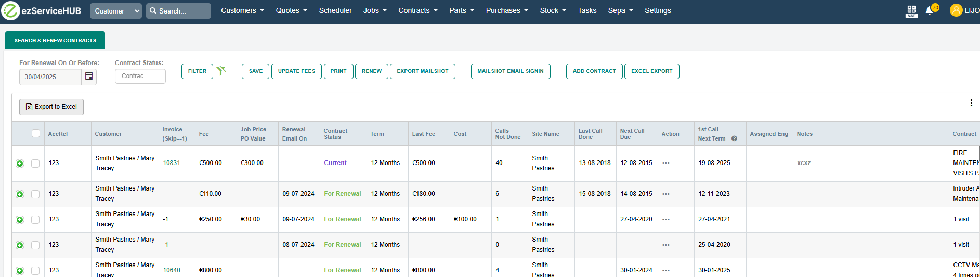Click the help icon beside Next Term

tap(734, 138)
